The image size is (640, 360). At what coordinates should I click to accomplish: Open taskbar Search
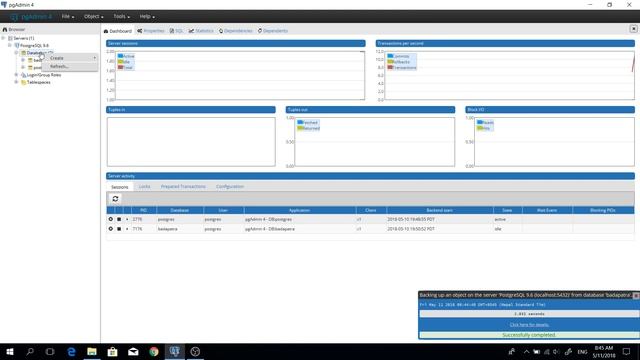coord(30,351)
